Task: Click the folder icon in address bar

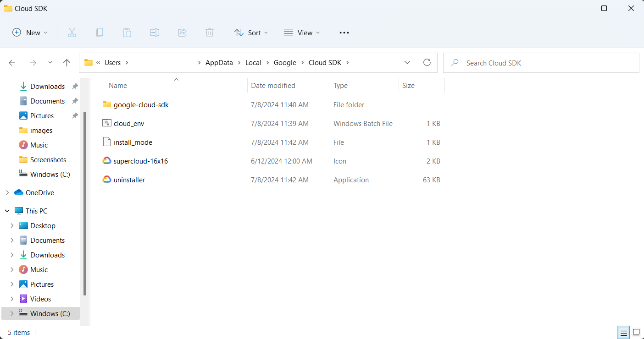Action: [89, 63]
